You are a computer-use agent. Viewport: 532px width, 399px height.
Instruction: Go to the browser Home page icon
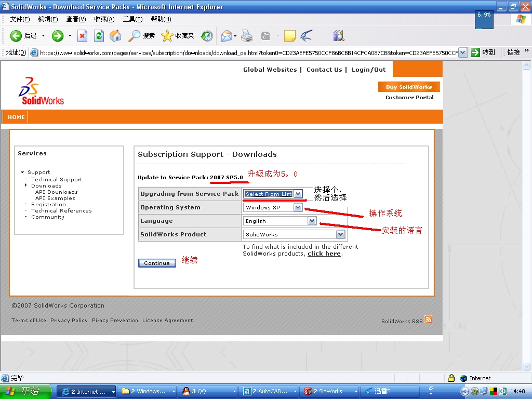(115, 36)
